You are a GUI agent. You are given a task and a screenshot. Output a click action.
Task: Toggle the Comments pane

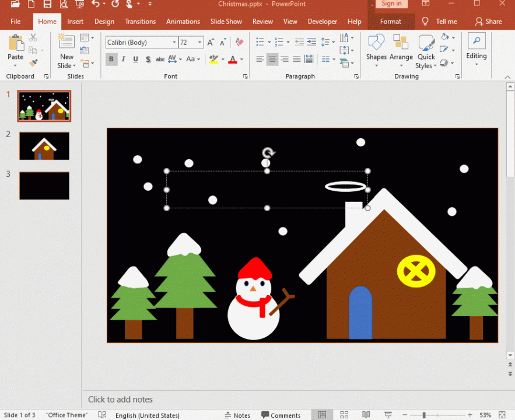(x=281, y=415)
